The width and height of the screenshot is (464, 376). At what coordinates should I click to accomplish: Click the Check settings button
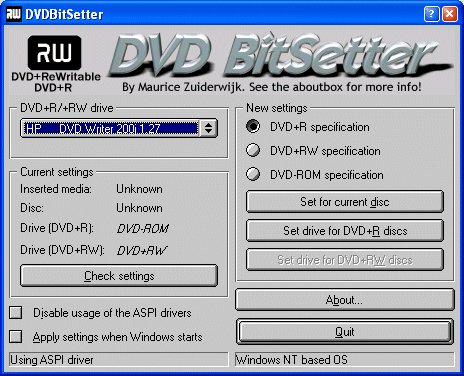119,276
